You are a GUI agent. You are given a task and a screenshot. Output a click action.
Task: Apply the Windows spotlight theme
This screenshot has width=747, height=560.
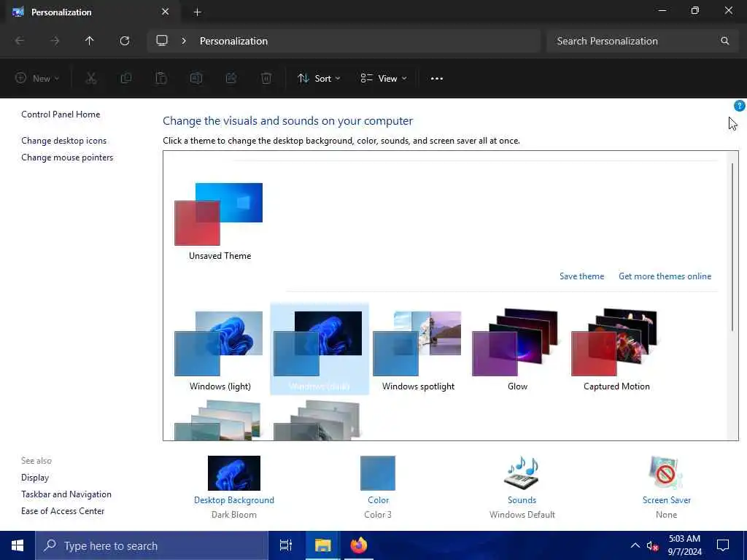(418, 350)
